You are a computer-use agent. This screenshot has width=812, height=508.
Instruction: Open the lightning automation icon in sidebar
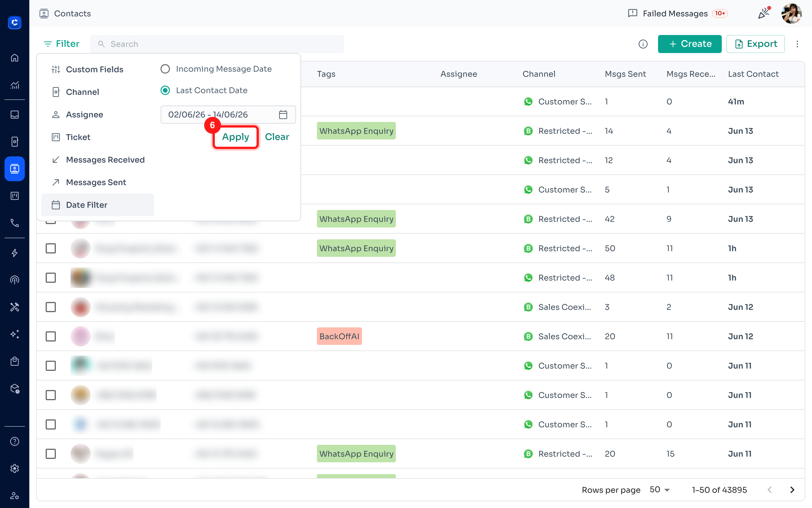pyautogui.click(x=14, y=253)
